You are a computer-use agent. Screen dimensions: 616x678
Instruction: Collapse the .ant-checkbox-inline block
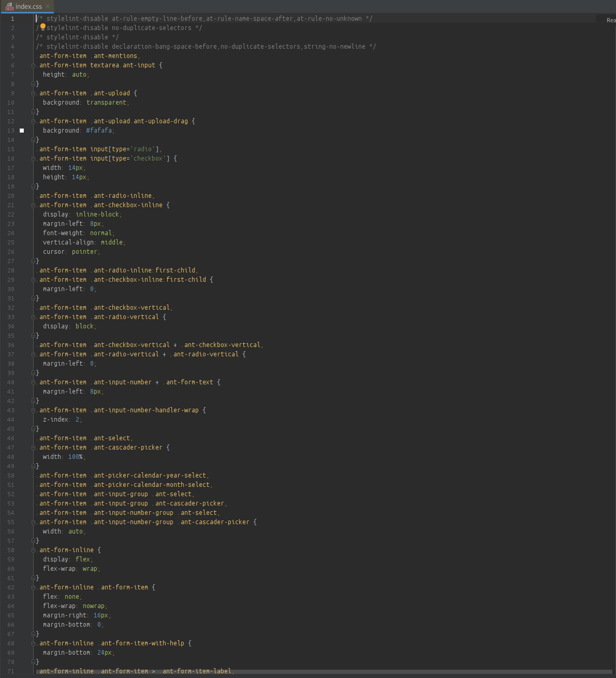pyautogui.click(x=34, y=205)
